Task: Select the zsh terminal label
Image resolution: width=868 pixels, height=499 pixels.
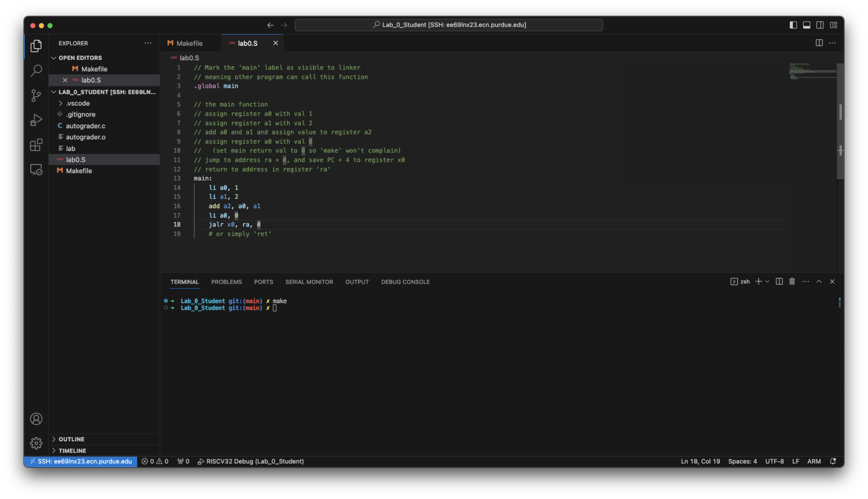Action: coord(740,281)
